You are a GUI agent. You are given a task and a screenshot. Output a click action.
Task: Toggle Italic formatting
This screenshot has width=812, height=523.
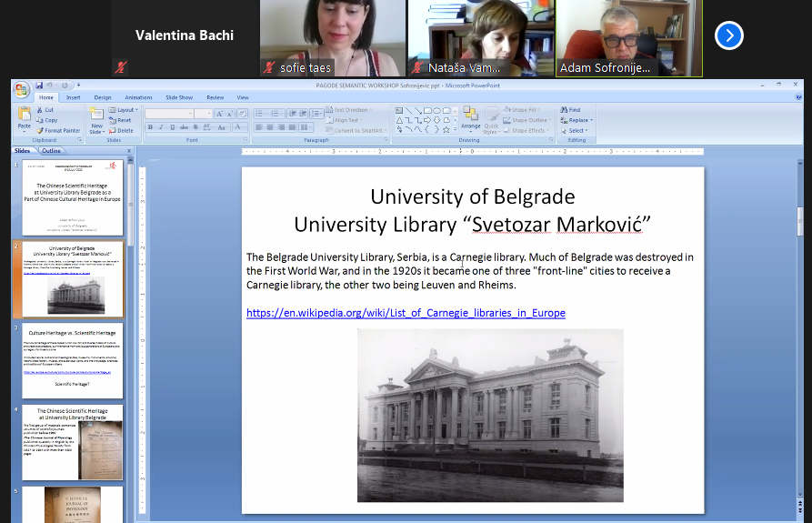[161, 126]
